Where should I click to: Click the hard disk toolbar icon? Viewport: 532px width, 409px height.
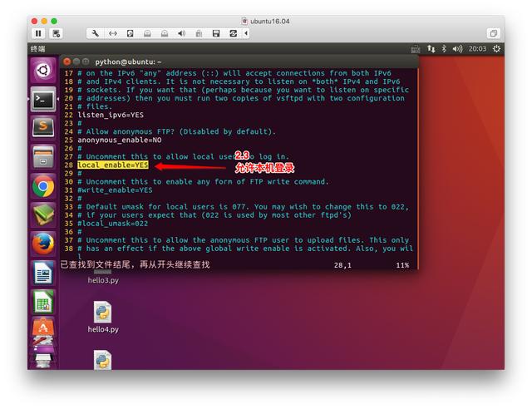(x=130, y=33)
